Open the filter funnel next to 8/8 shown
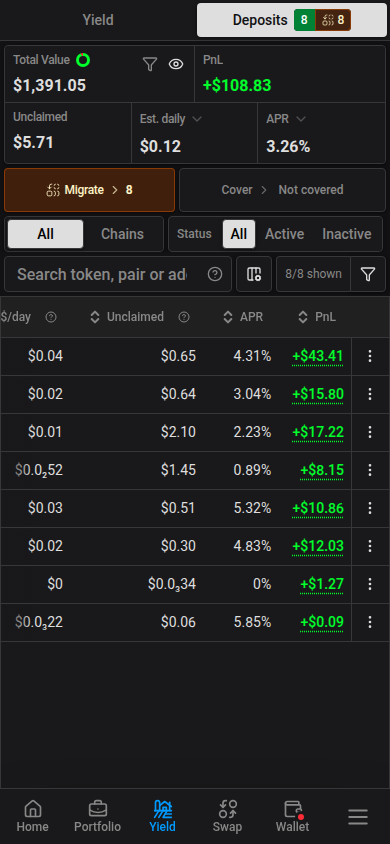 tap(367, 275)
